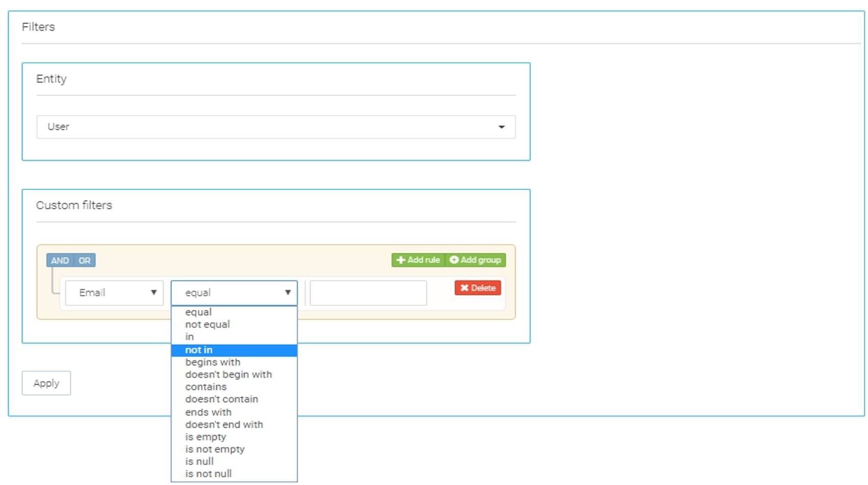Click the Add group button
868x485 pixels.
click(475, 260)
